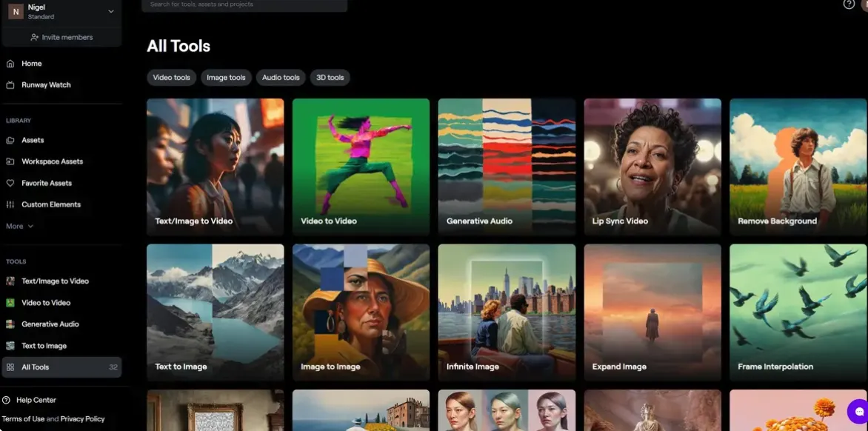Click the All Tools count 32
This screenshot has height=431, width=868.
point(113,367)
